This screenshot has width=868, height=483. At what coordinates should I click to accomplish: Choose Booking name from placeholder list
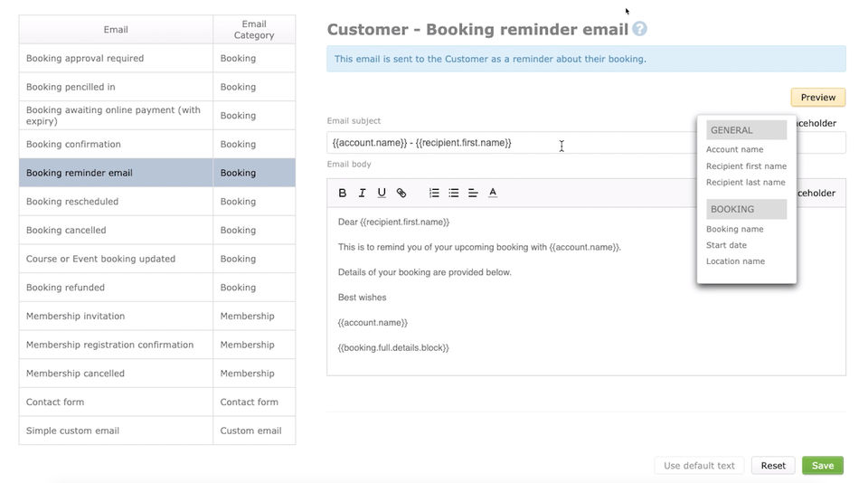click(734, 230)
